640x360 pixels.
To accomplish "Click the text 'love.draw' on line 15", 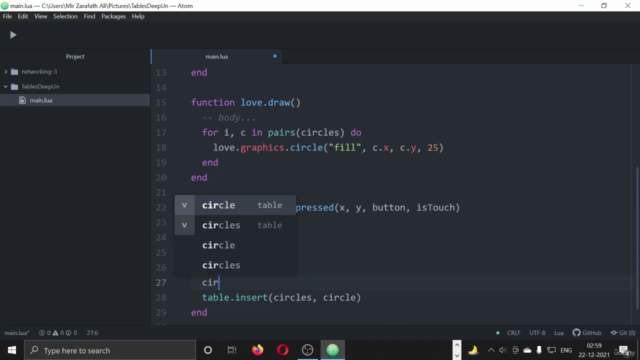I will tap(265, 102).
